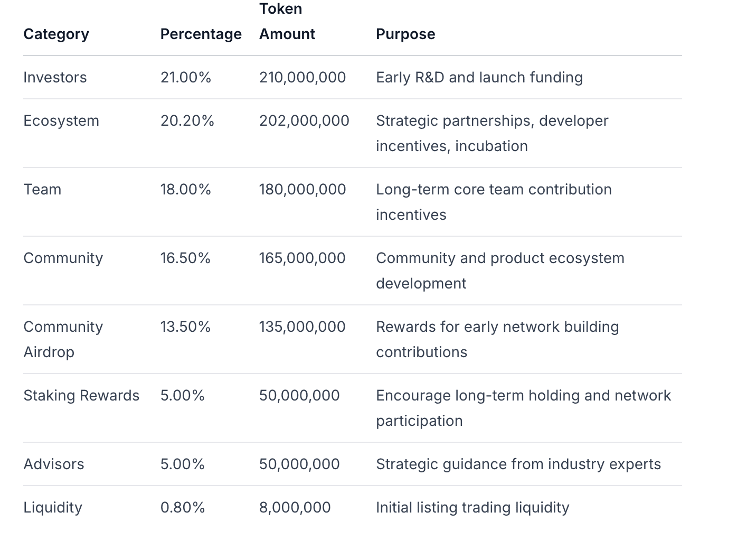Click 'Early R&D and launch funding' text
756x540 pixels.
(479, 77)
